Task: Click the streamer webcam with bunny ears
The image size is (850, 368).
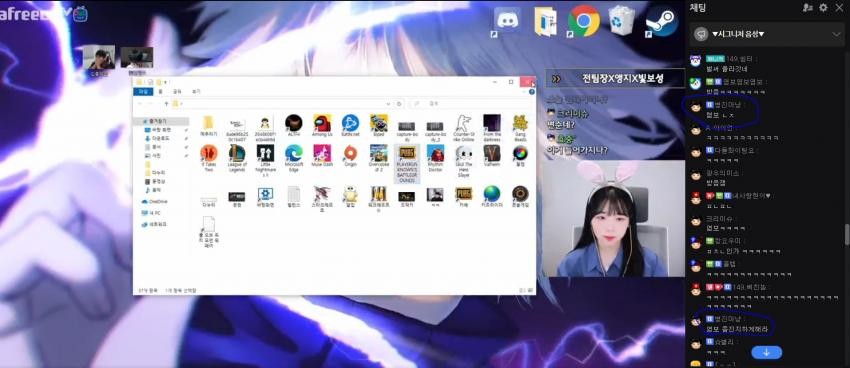Action: 613,218
